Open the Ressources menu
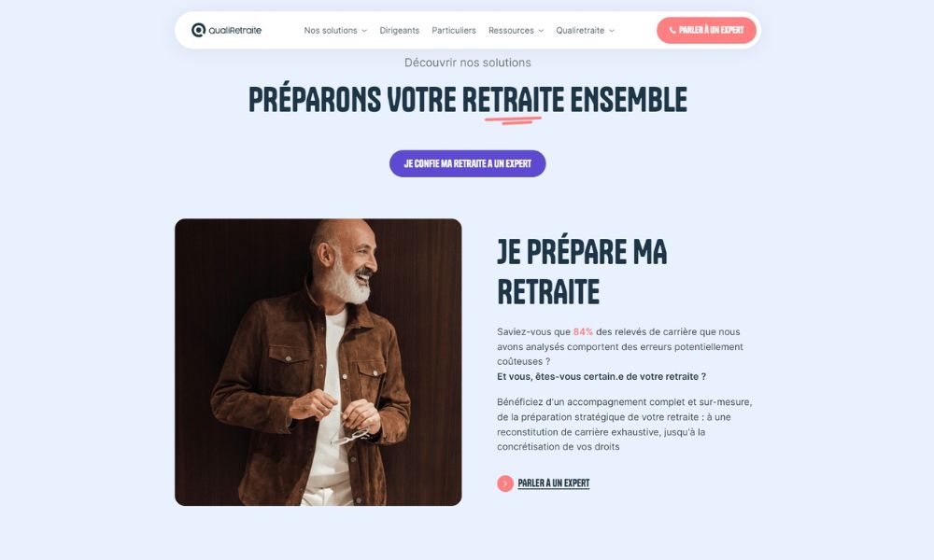The image size is (934, 560). [x=511, y=31]
